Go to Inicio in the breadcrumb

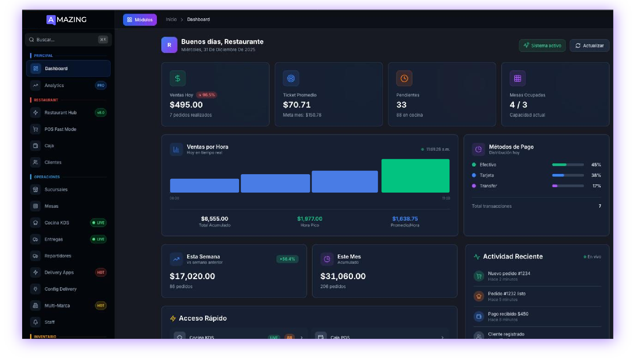[x=171, y=20]
